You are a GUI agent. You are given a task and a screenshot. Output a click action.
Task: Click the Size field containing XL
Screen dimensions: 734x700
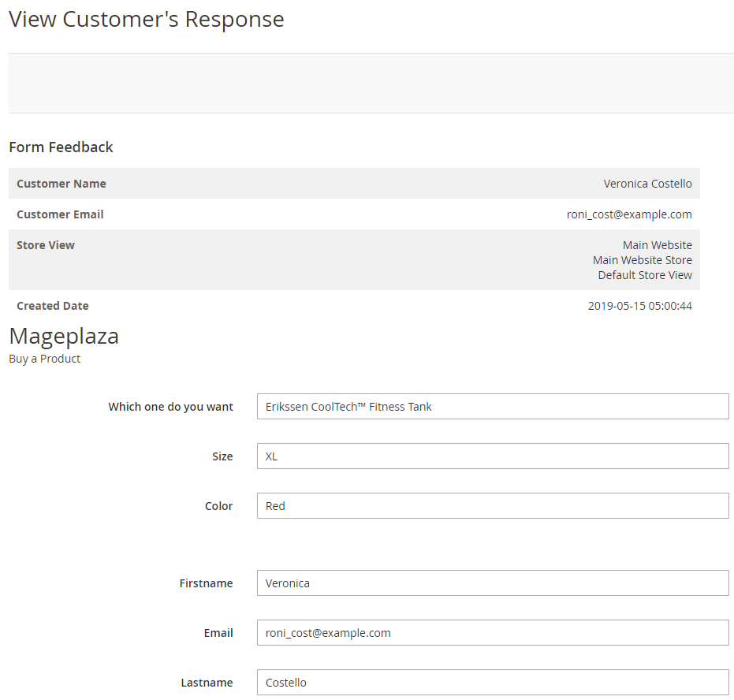[x=492, y=456]
